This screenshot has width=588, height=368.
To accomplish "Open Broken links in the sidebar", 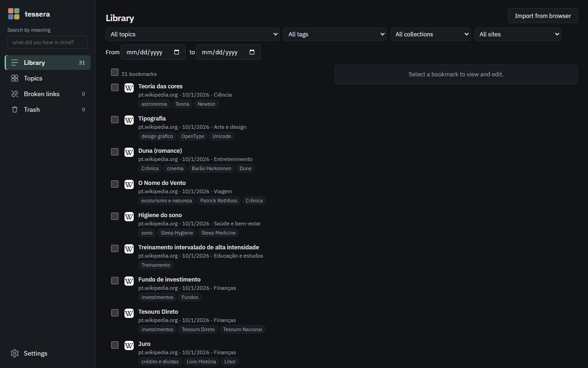I will (x=48, y=94).
